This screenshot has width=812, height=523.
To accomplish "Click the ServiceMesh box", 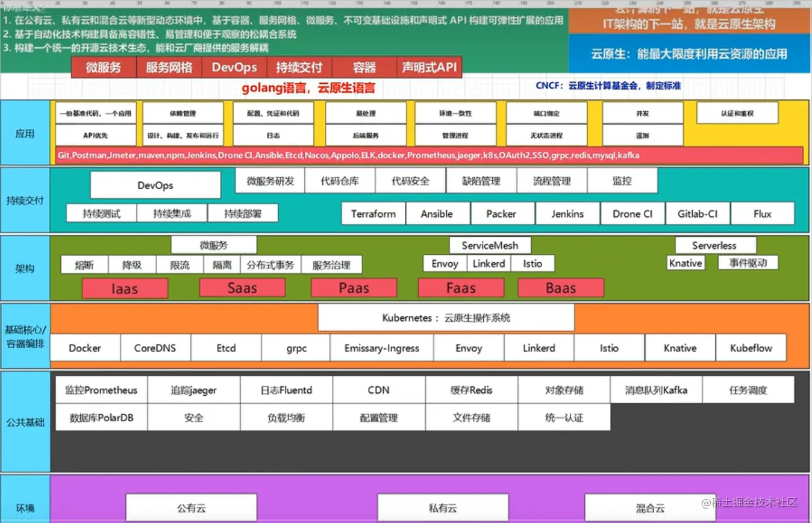I will coord(490,245).
